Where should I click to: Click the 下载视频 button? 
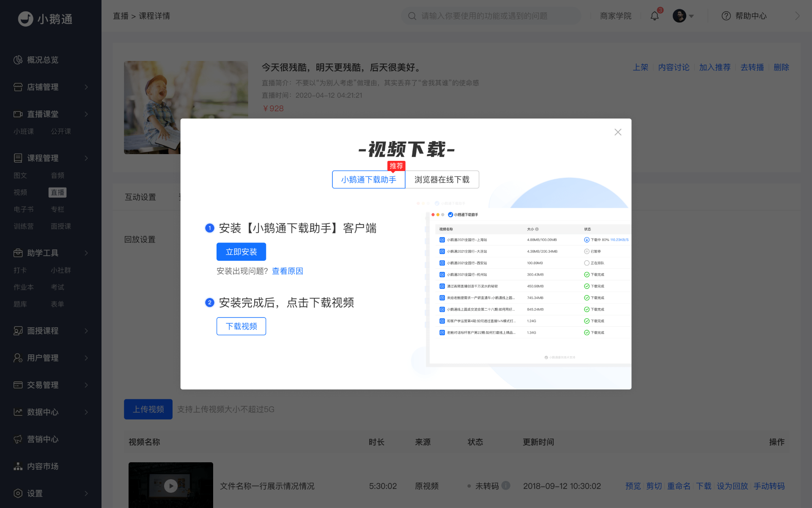click(x=241, y=326)
